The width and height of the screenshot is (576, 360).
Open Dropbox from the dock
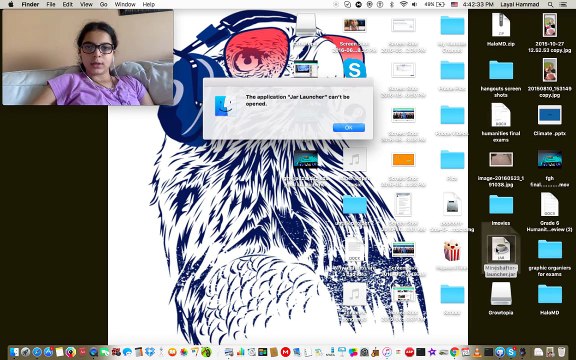coord(150,352)
